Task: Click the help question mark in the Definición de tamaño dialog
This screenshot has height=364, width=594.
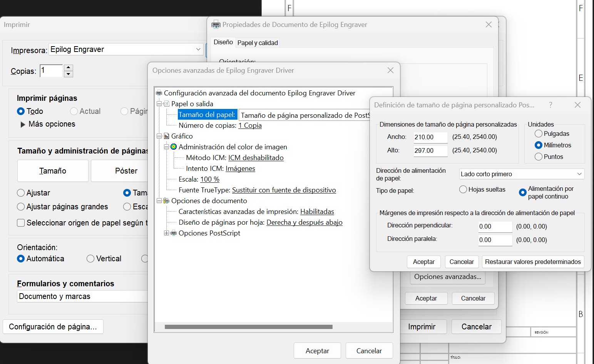Action: click(550, 105)
